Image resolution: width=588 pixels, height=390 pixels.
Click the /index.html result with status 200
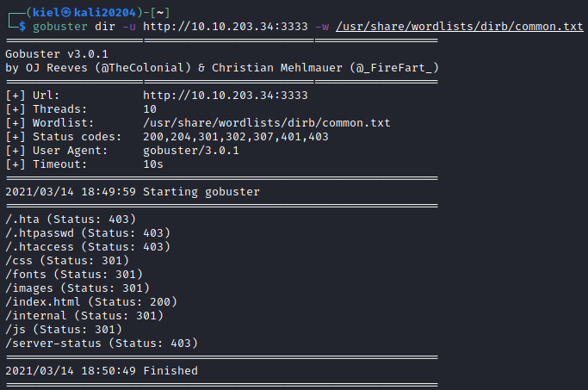90,301
